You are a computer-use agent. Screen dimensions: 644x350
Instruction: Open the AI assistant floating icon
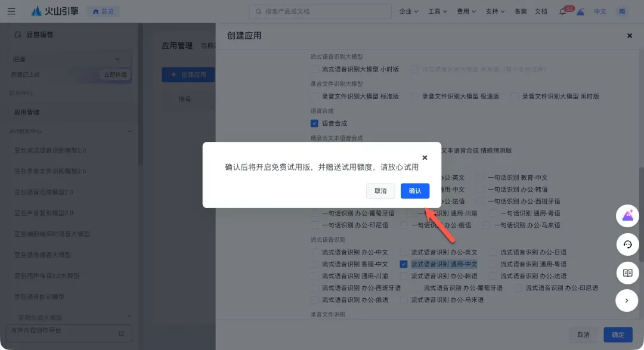[627, 216]
